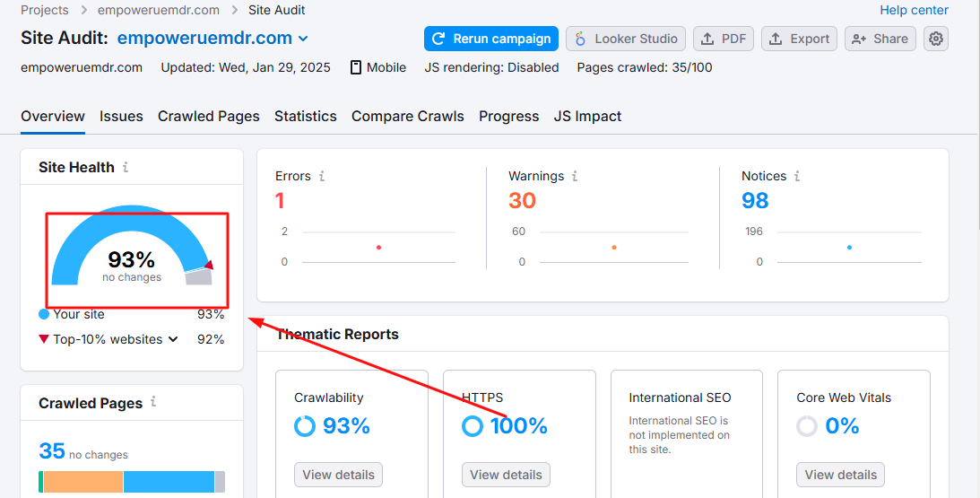Expand the Top-10% websites dropdown
Viewport: 980px width, 498px height.
(173, 340)
